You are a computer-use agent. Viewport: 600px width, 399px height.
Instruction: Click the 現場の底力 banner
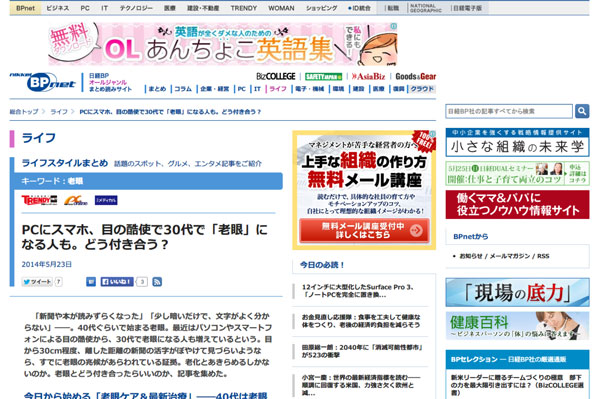517,293
